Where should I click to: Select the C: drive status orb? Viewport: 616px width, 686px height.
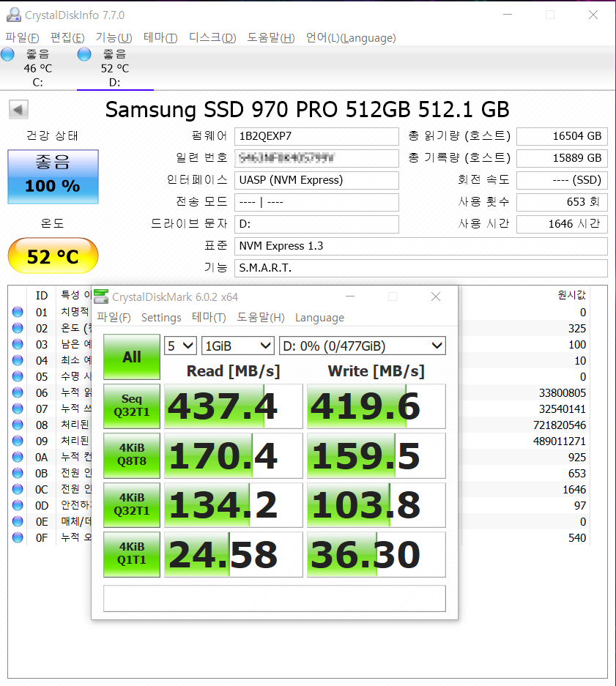[x=7, y=54]
